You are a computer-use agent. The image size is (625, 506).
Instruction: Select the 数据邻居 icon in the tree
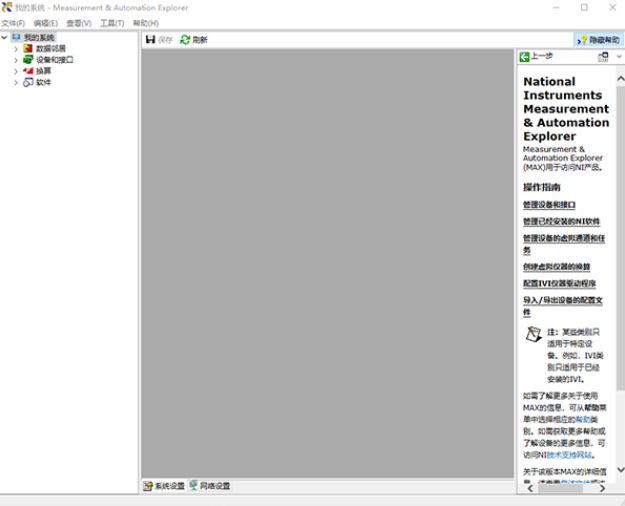pos(28,48)
